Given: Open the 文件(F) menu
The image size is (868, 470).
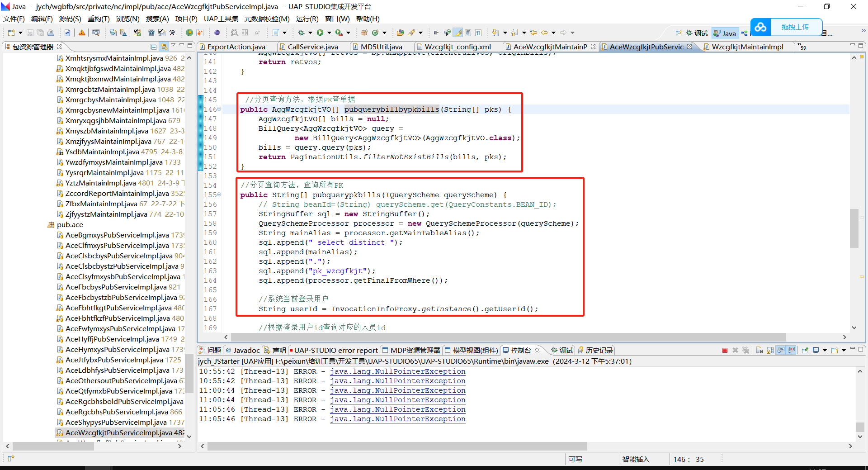Looking at the screenshot, I should click(14, 19).
